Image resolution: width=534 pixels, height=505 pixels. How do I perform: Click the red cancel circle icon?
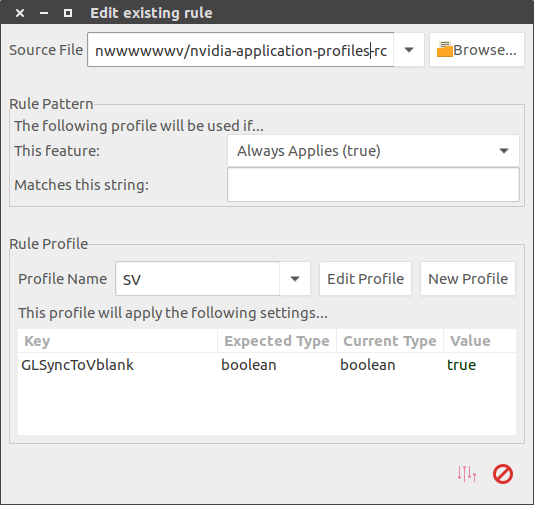(503, 474)
